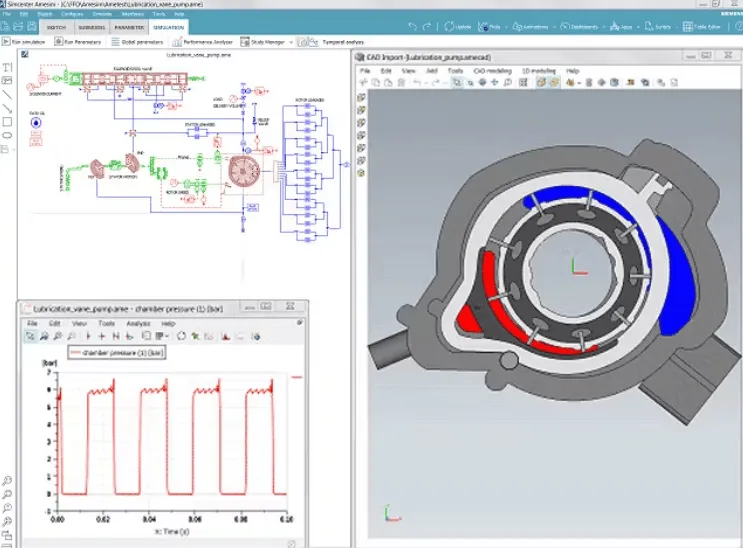Click the Run simulation button
743x548 pixels.
coord(27,42)
